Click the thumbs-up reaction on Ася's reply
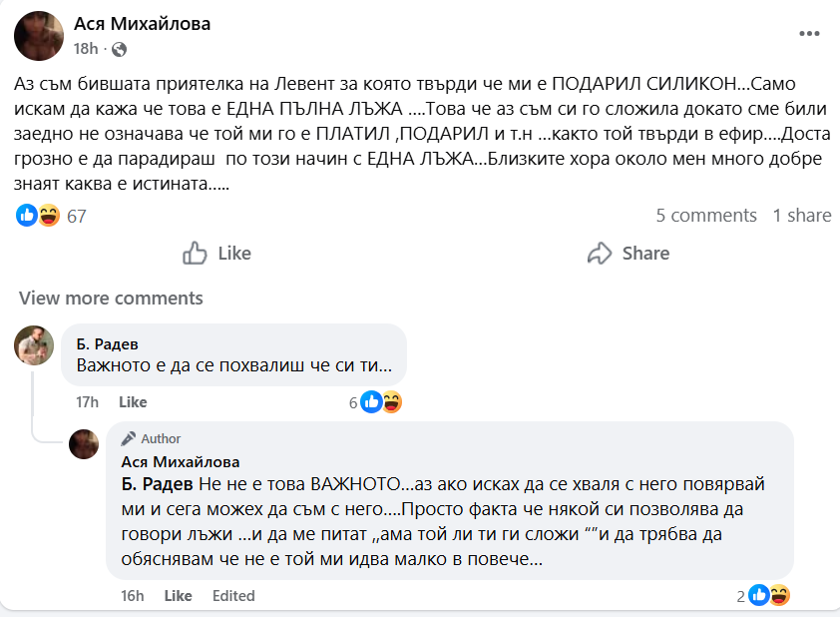Screen dimensions: 840x617 pyautogui.click(x=759, y=595)
